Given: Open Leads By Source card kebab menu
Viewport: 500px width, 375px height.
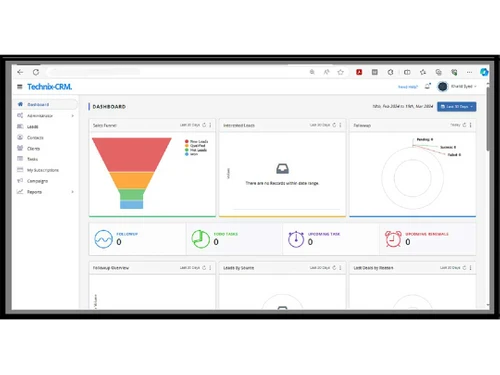Looking at the screenshot, I should click(x=340, y=268).
